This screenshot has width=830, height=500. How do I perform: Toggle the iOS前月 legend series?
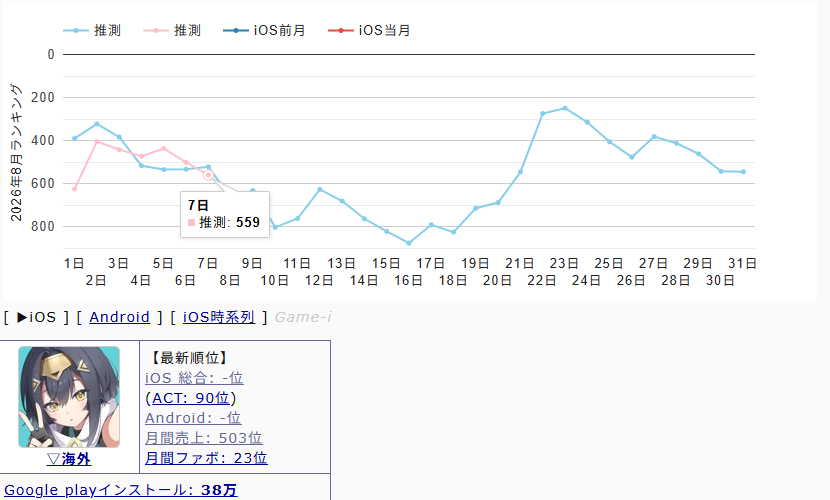click(x=265, y=31)
